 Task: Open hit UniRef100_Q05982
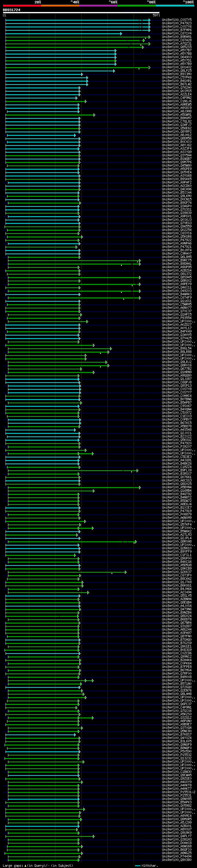click(177, 805)
